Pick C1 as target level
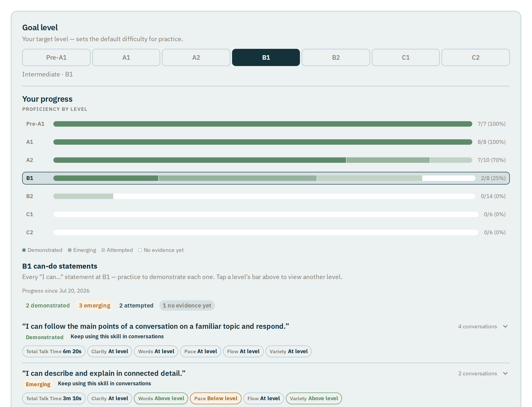Viewport: 532px width, 407px height. point(406,57)
